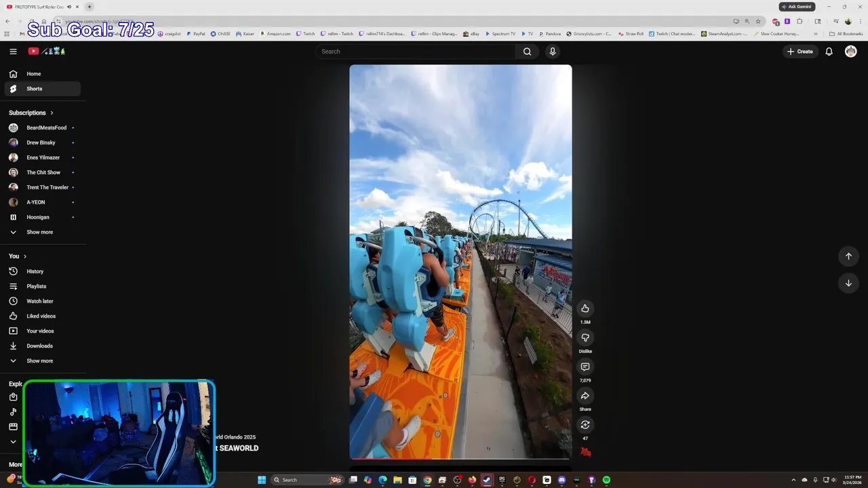The height and width of the screenshot is (488, 868).
Task: Open Discord from the taskbar
Action: coord(561,480)
